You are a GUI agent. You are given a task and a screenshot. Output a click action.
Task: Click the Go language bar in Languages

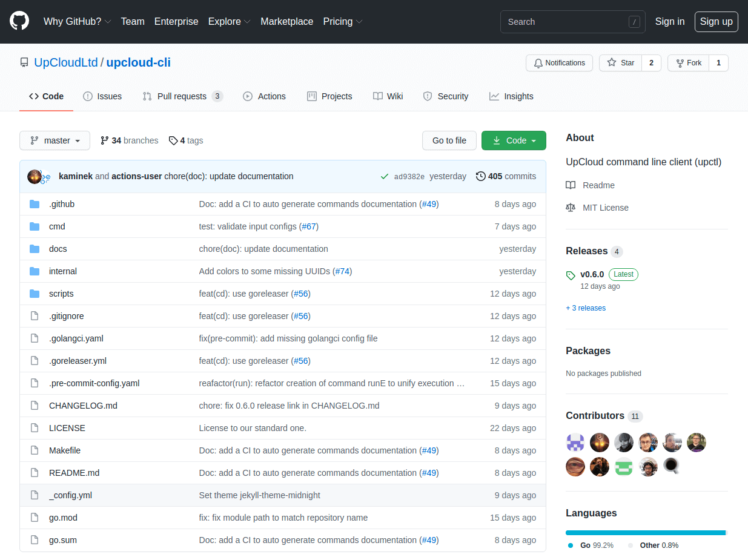click(646, 533)
